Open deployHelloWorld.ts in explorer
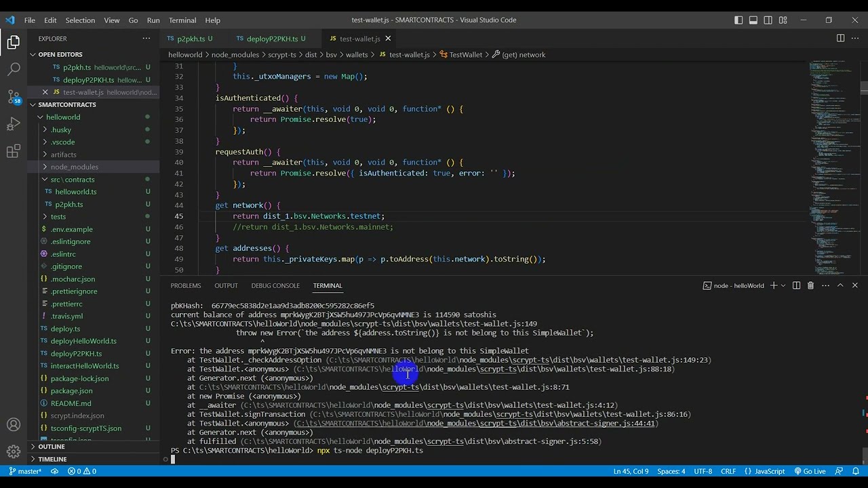 pyautogui.click(x=83, y=341)
